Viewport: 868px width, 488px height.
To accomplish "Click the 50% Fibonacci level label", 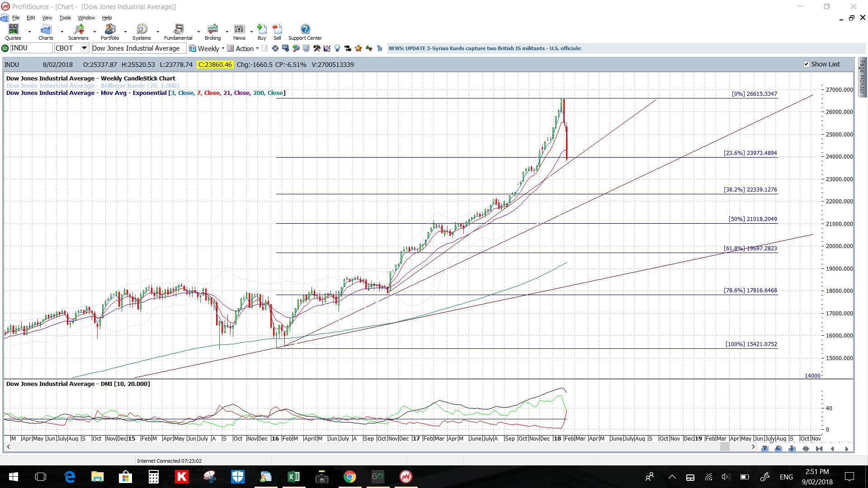I will click(753, 219).
